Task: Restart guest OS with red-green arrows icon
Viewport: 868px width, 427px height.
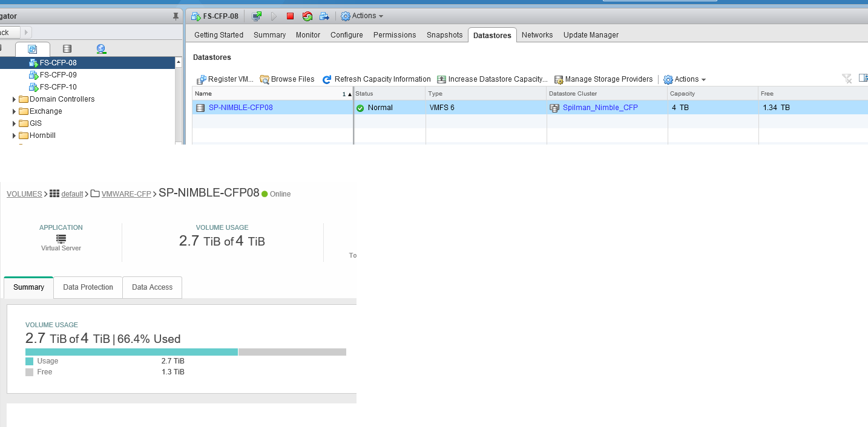Action: 307,16
